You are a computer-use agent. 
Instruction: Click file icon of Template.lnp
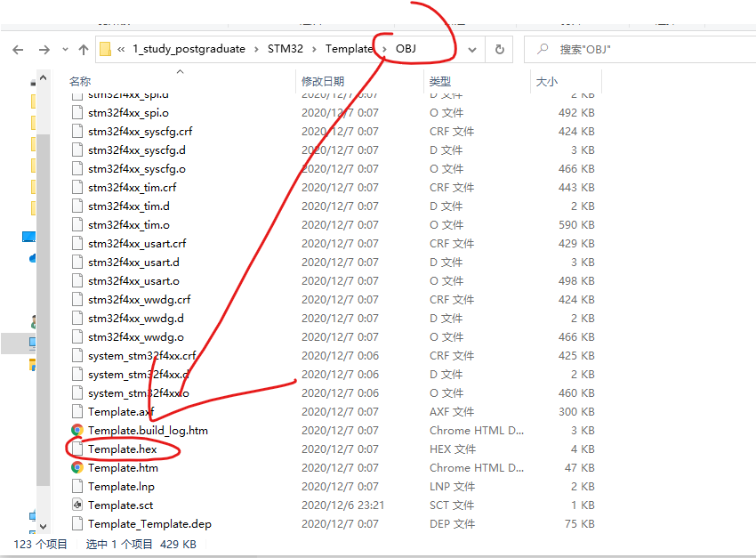point(77,486)
